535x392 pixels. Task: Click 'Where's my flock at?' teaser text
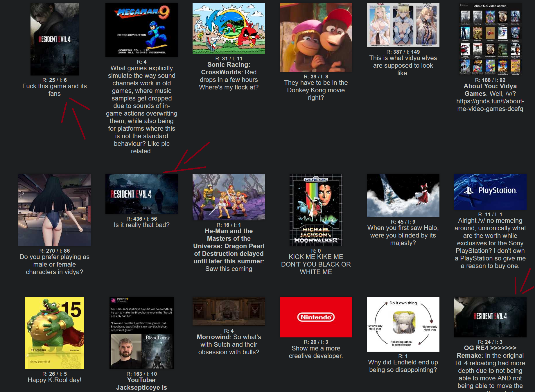click(x=229, y=87)
